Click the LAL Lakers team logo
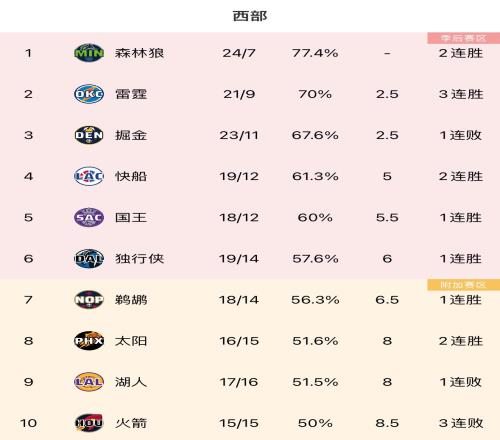500x440 pixels. click(x=89, y=382)
